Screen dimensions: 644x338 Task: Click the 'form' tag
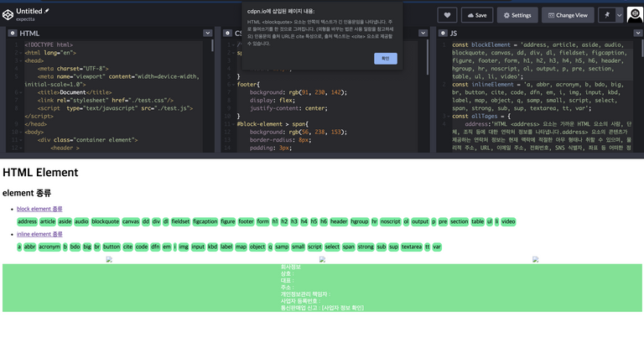(262, 221)
